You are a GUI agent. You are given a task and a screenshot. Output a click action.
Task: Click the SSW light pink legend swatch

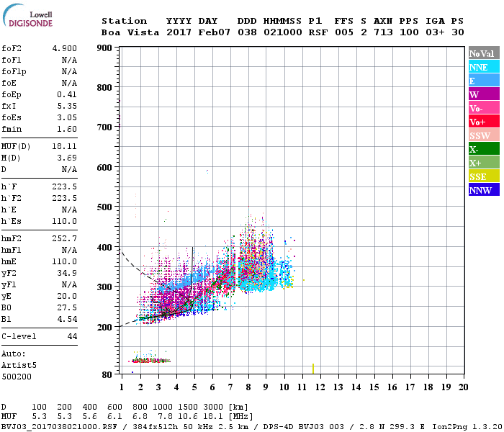pyautogui.click(x=484, y=135)
